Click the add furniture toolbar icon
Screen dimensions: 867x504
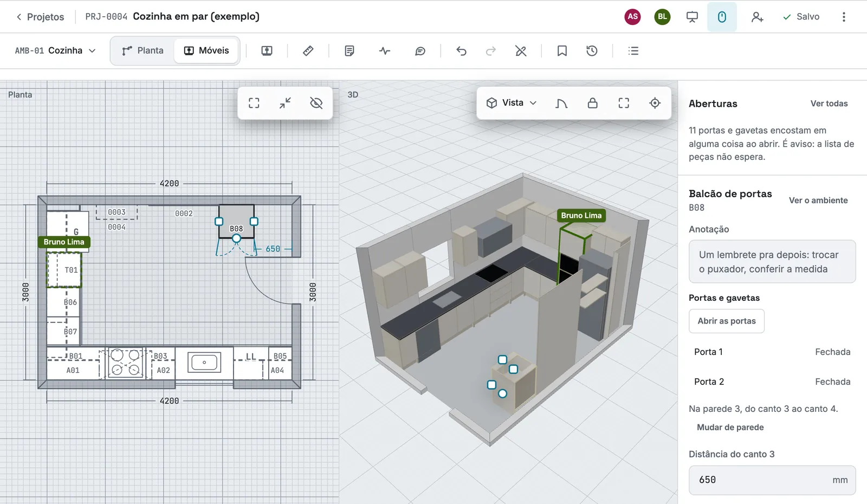[x=267, y=50]
